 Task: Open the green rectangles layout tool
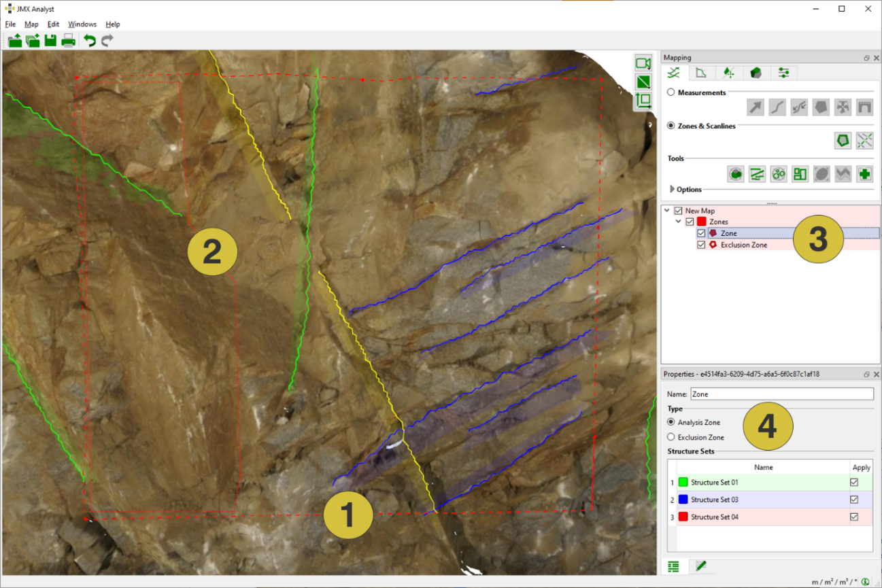pos(800,174)
